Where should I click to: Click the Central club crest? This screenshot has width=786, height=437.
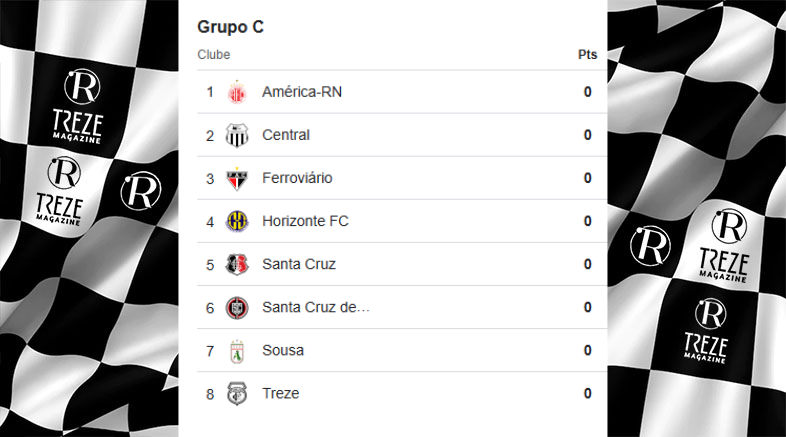(237, 135)
